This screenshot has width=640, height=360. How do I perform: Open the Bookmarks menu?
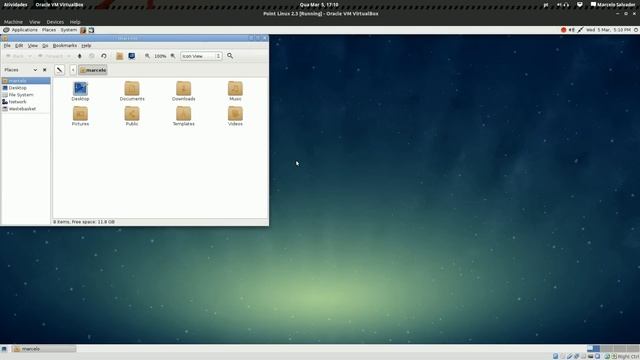(65, 46)
